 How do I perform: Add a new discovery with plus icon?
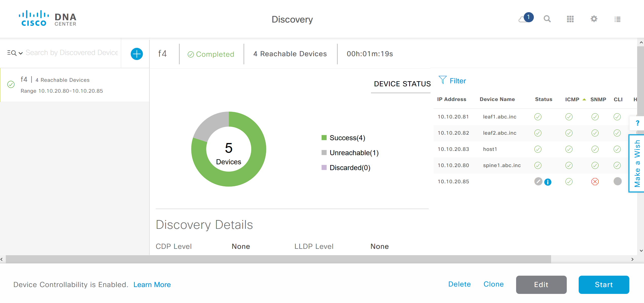click(x=136, y=54)
